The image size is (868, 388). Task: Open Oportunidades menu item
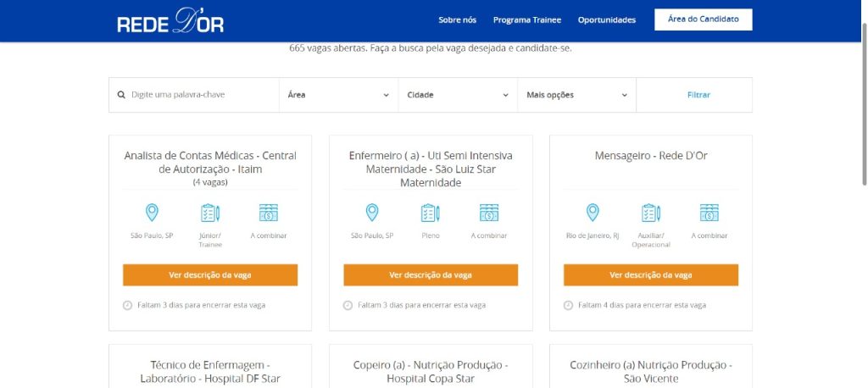[607, 20]
